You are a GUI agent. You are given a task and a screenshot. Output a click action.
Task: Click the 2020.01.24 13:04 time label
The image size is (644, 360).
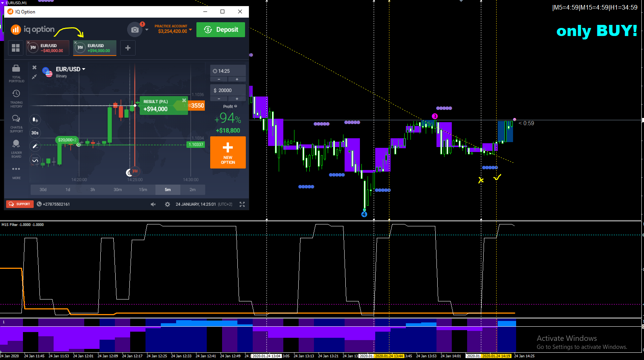pyautogui.click(x=267, y=356)
